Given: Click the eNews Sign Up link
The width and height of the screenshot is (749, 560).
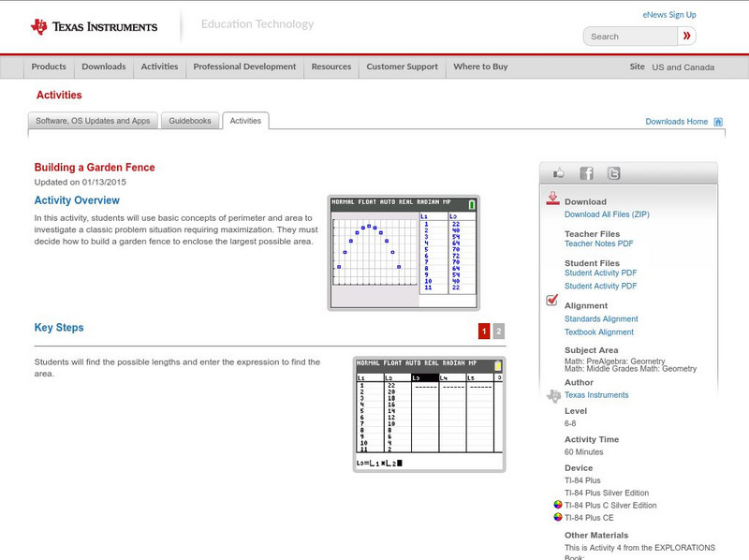Looking at the screenshot, I should coord(668,14).
